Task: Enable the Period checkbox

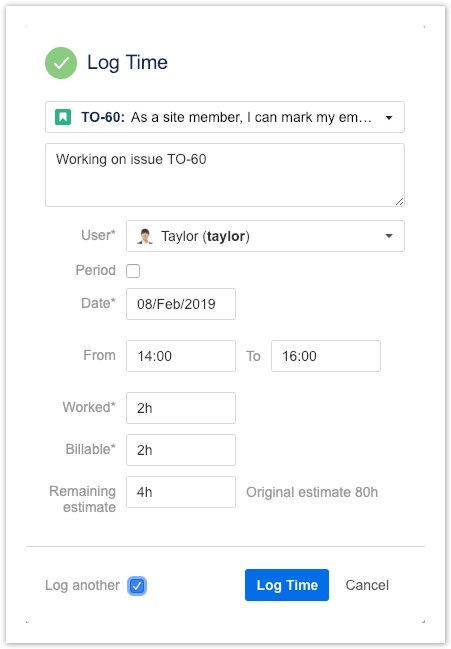Action: point(133,271)
